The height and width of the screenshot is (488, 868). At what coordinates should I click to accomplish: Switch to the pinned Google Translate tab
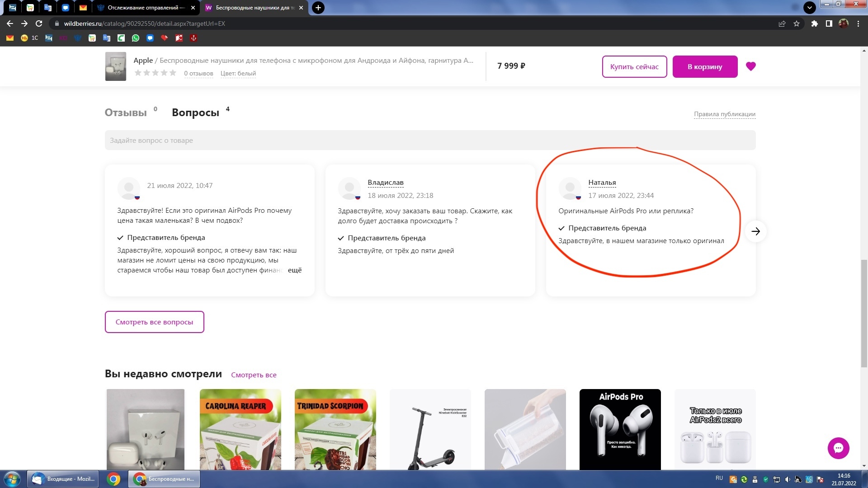[48, 8]
